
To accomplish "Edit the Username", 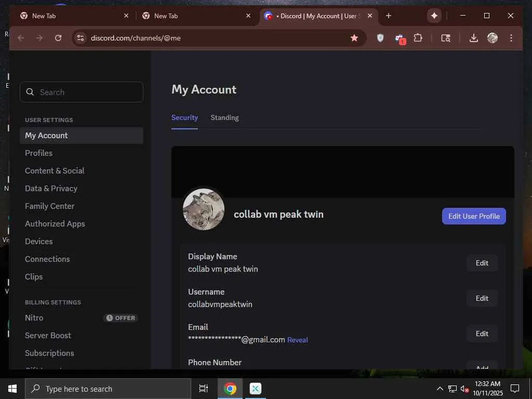I will click(x=482, y=298).
